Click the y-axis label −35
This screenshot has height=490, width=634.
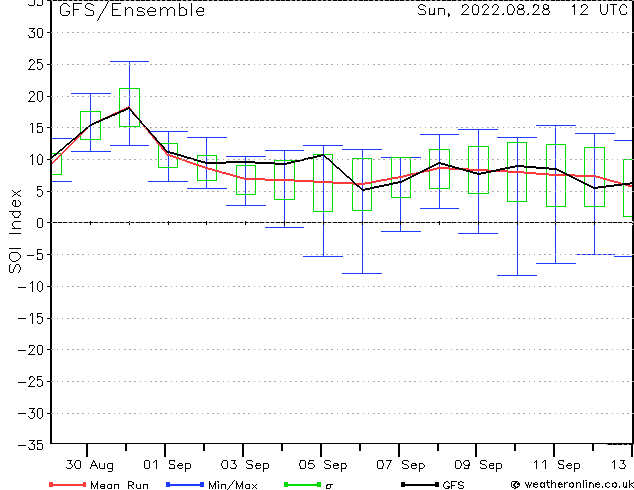tap(31, 445)
